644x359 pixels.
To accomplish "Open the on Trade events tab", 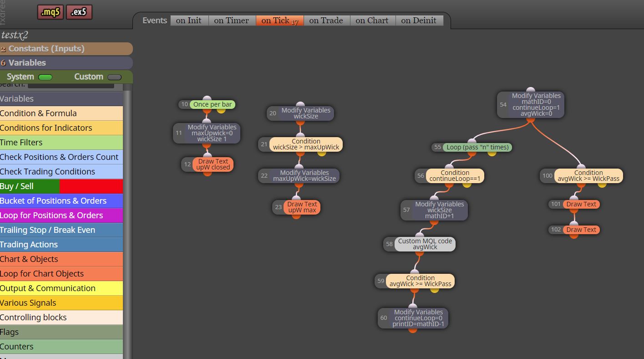I will (x=326, y=21).
